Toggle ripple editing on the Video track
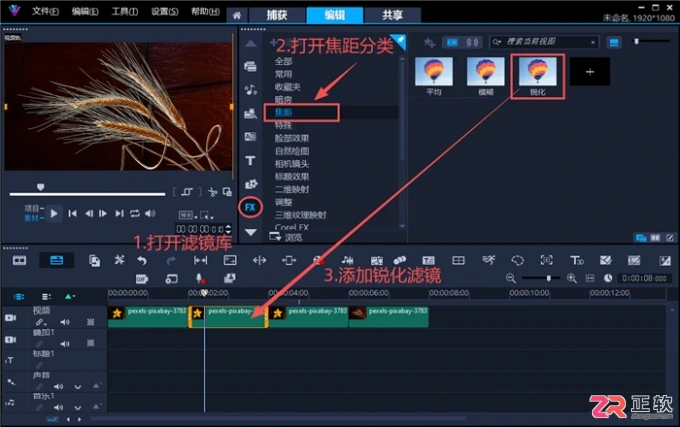The width and height of the screenshot is (680, 427). pos(40,322)
